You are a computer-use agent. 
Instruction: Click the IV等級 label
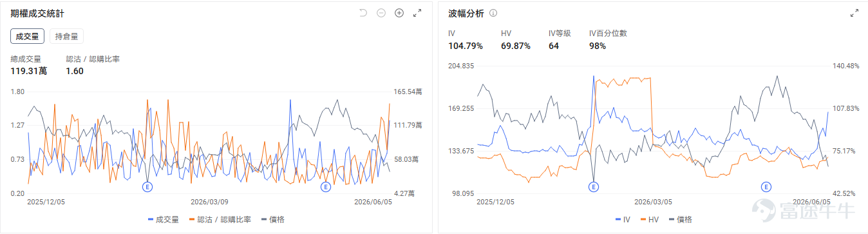click(x=560, y=34)
